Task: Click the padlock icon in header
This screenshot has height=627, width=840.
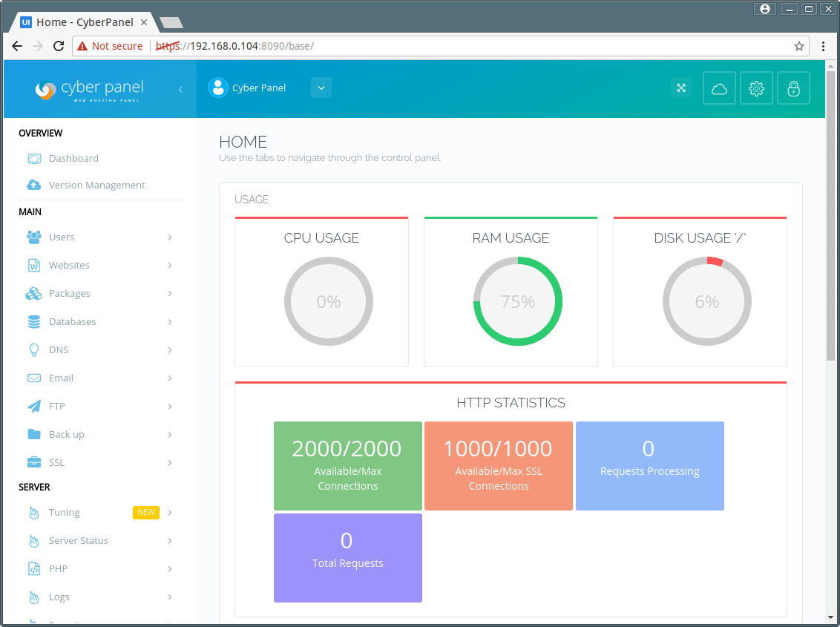Action: click(x=793, y=88)
